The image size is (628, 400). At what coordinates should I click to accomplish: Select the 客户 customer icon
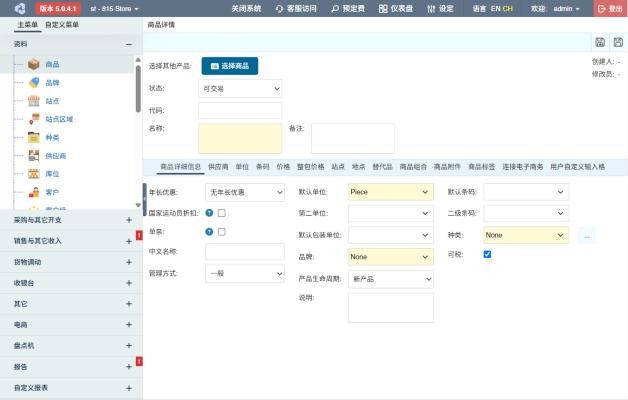click(34, 192)
